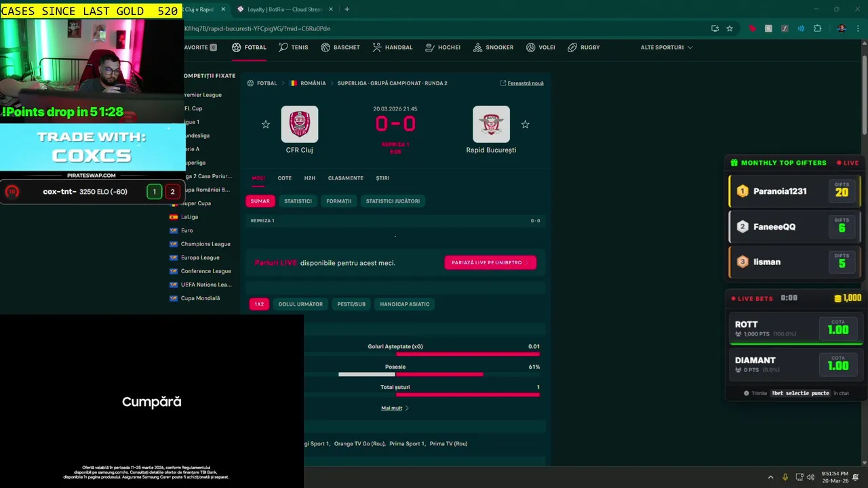868x488 pixels.
Task: Open the Tenis sport section
Action: [x=293, y=47]
